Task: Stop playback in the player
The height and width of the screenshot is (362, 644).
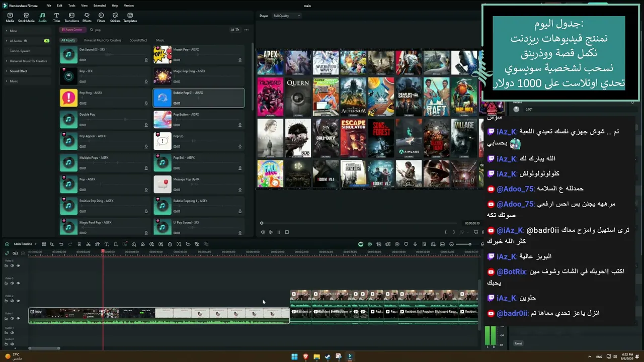Action: click(287, 232)
